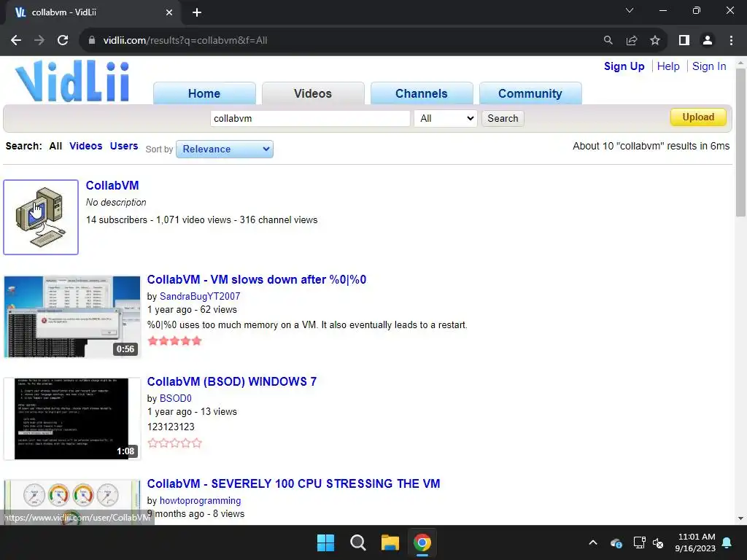Viewport: 747px width, 560px height.
Task: Open the notification bell in the taskbar
Action: (727, 542)
